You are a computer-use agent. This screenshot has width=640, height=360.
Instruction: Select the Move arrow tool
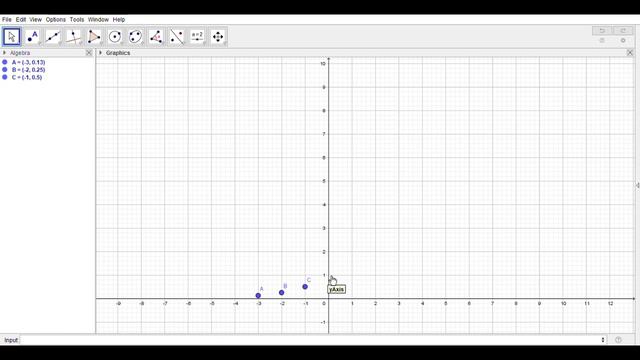pyautogui.click(x=12, y=37)
